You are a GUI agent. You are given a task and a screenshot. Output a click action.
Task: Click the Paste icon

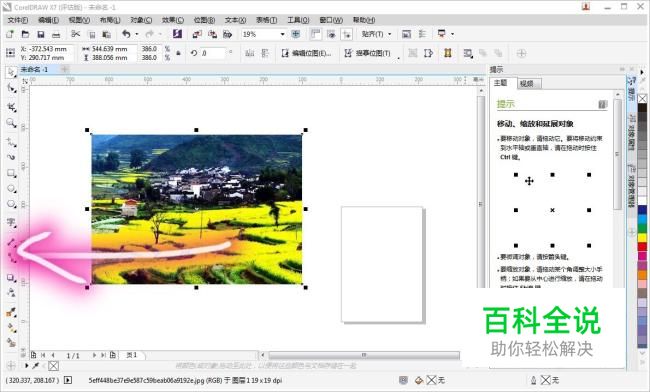pos(107,34)
